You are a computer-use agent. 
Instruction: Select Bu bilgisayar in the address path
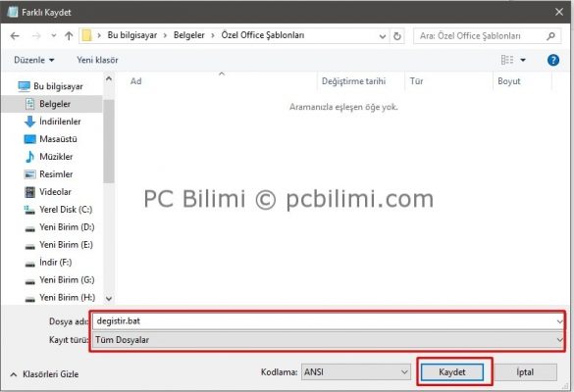(132, 35)
